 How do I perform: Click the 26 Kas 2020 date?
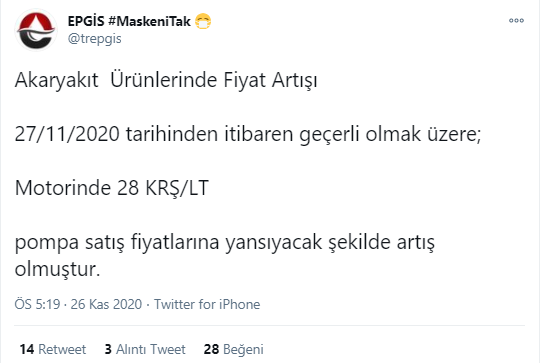[x=106, y=304]
